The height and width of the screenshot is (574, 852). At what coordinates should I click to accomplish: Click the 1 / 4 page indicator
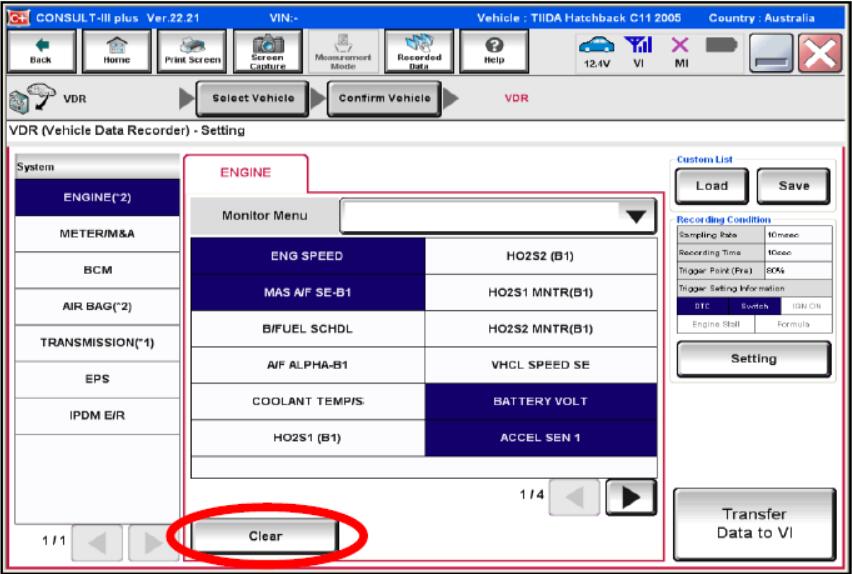coord(531,495)
